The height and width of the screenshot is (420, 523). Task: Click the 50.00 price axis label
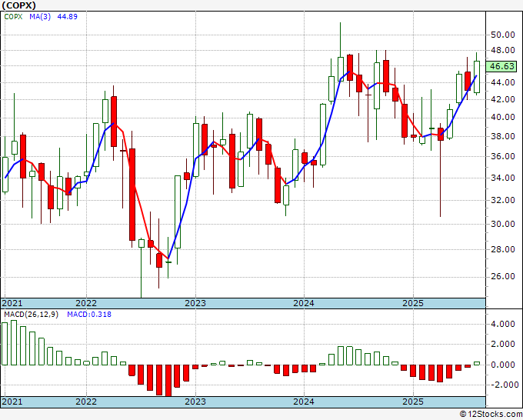502,35
